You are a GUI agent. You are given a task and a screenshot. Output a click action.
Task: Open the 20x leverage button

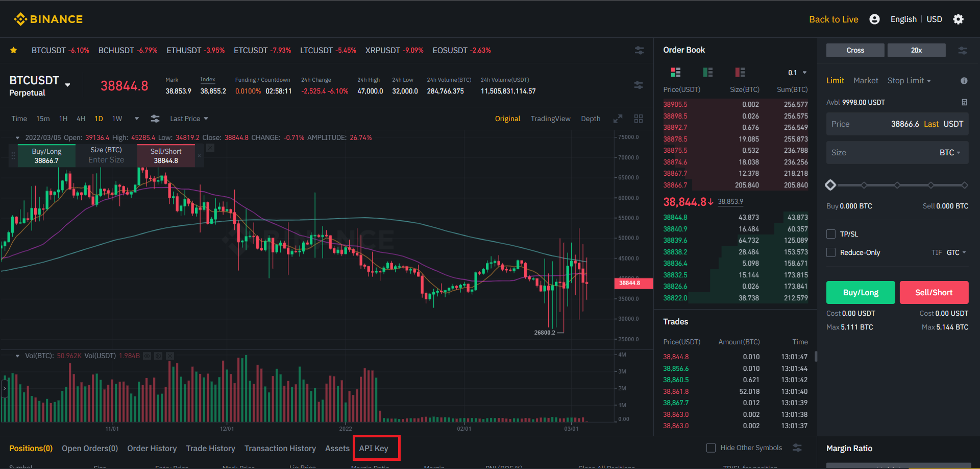917,50
